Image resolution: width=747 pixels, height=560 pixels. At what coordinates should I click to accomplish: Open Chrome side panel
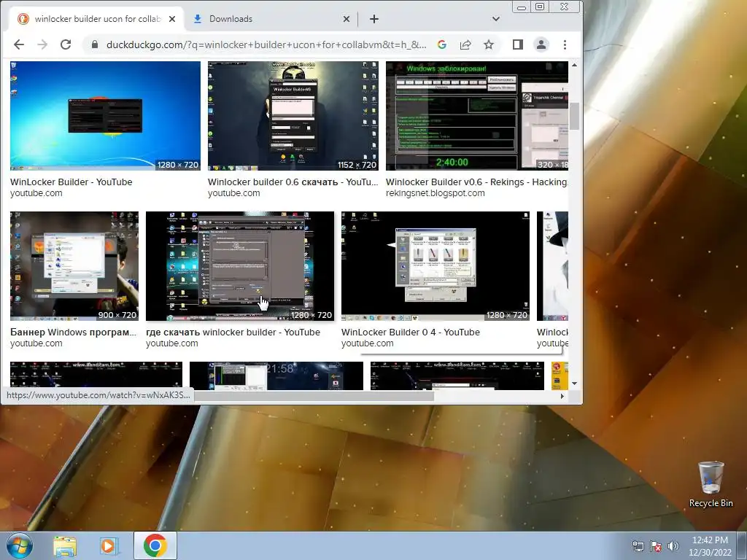(518, 44)
